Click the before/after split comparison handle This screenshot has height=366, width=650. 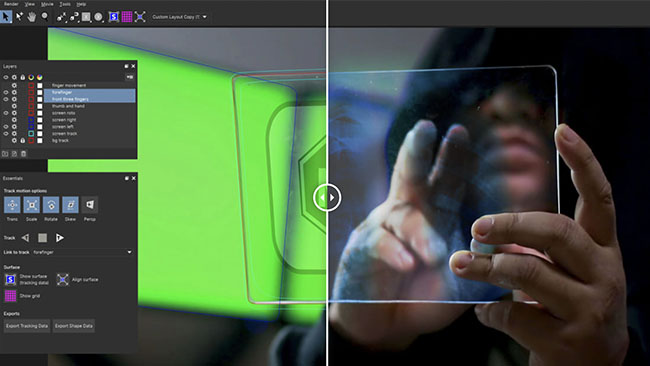(327, 197)
